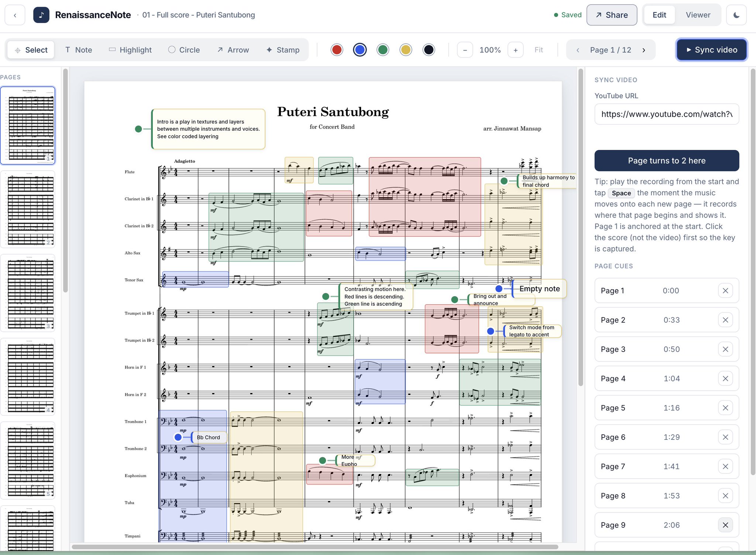Open page 3 thumbnail
The width and height of the screenshot is (756, 555).
pyautogui.click(x=28, y=293)
